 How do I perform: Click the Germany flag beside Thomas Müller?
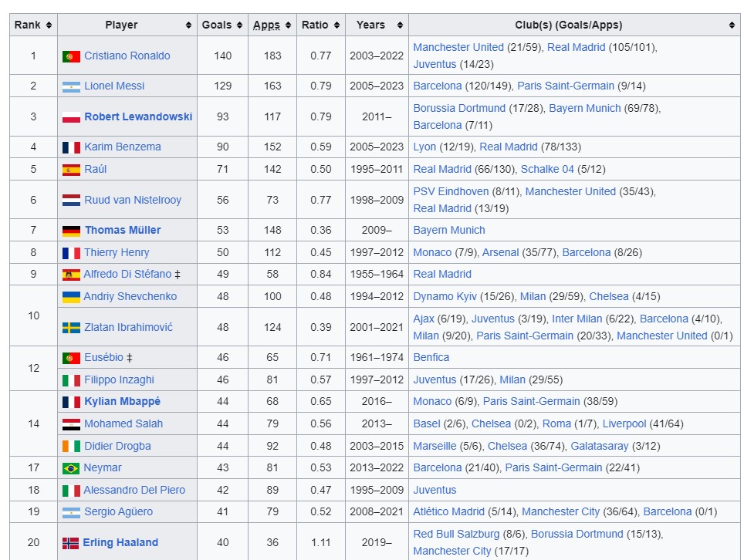pos(71,231)
